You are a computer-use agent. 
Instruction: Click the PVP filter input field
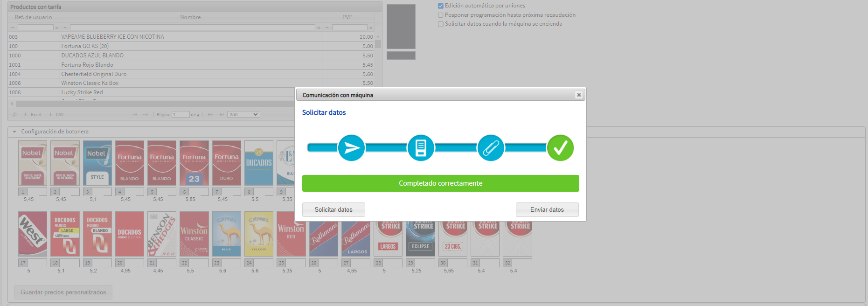(350, 28)
